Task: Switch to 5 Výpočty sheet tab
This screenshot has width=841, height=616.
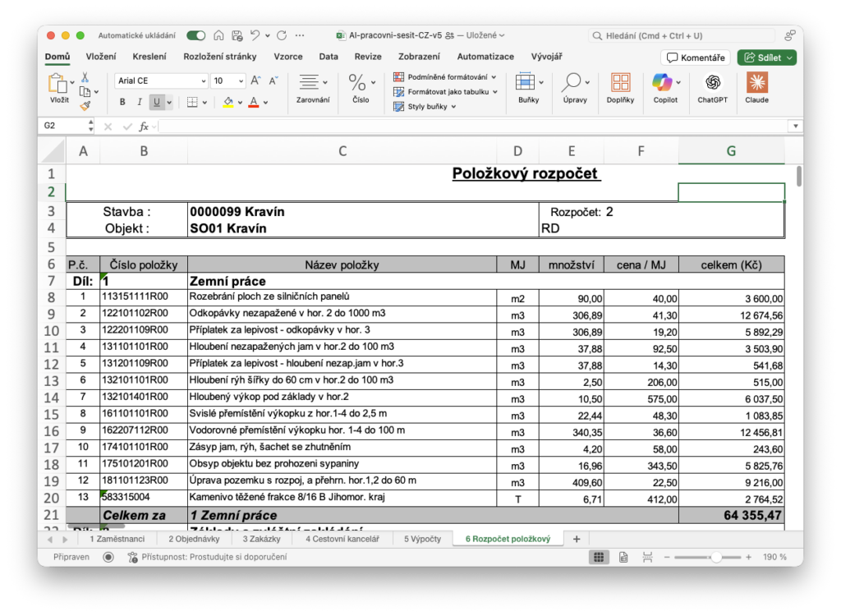Action: pyautogui.click(x=423, y=539)
